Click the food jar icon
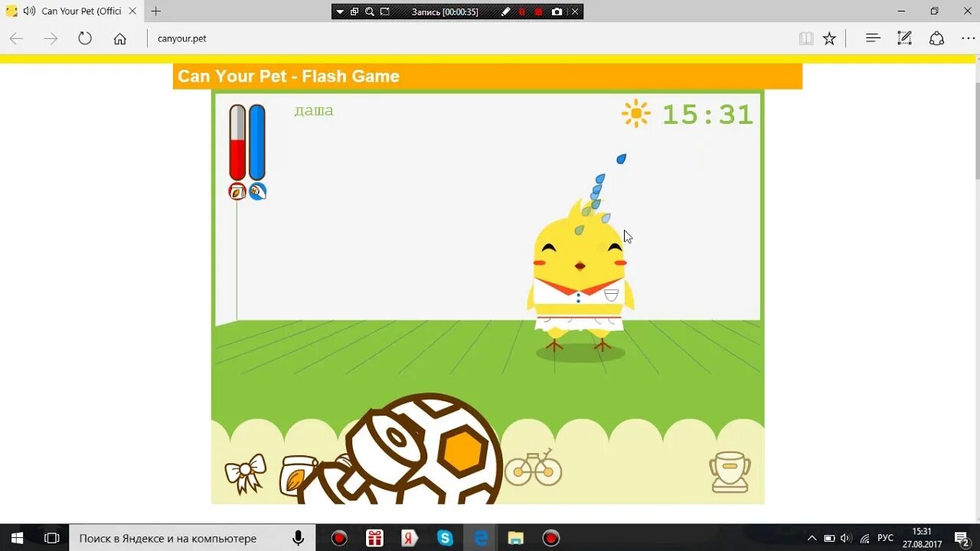The width and height of the screenshot is (980, 551). (299, 475)
